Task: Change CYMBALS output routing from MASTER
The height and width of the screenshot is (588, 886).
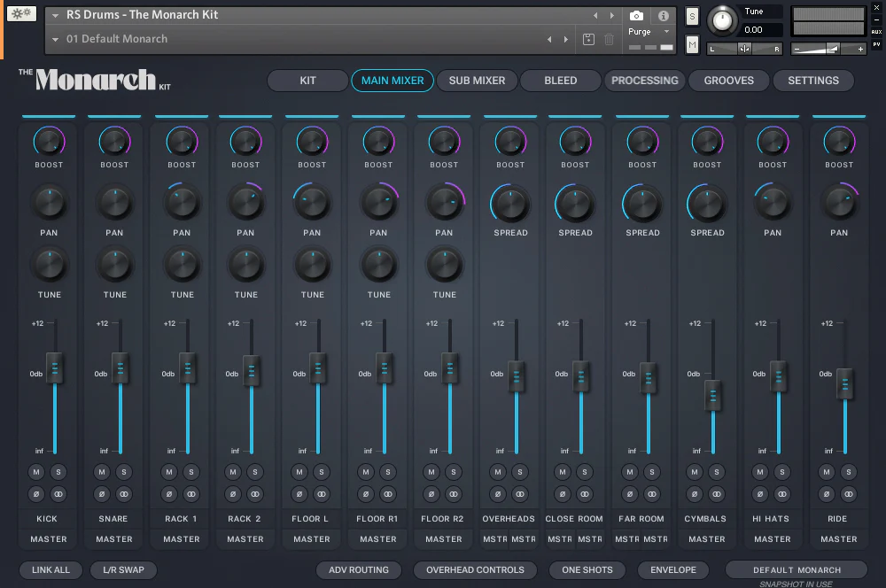Action: click(707, 539)
